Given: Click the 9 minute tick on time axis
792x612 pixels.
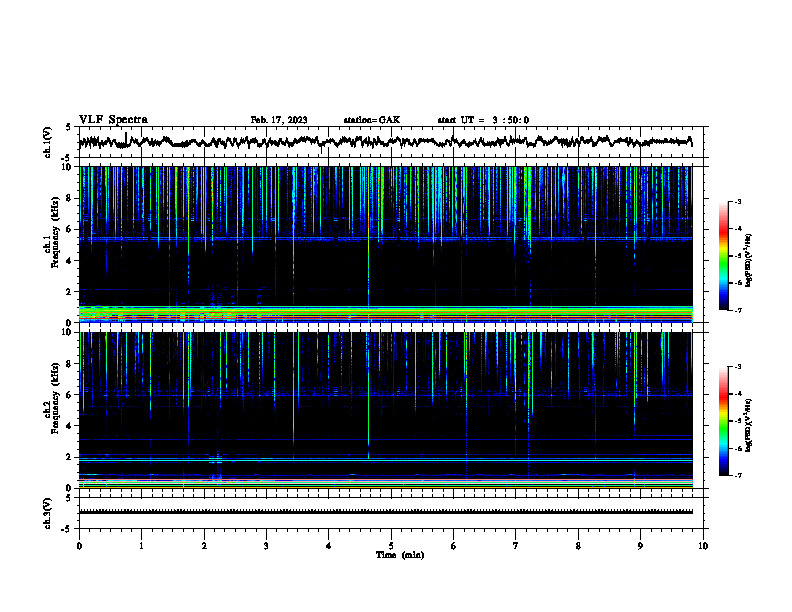Looking at the screenshot, I should click(x=640, y=546).
